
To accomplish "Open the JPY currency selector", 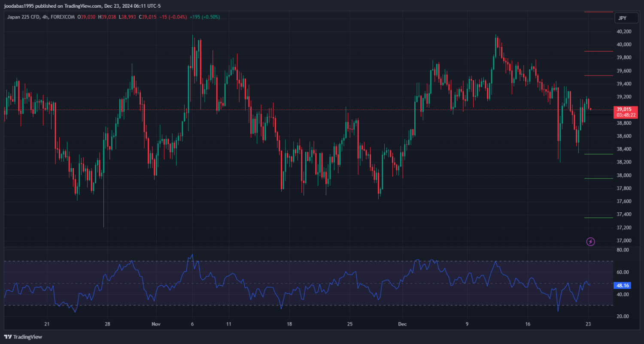I will pos(622,18).
